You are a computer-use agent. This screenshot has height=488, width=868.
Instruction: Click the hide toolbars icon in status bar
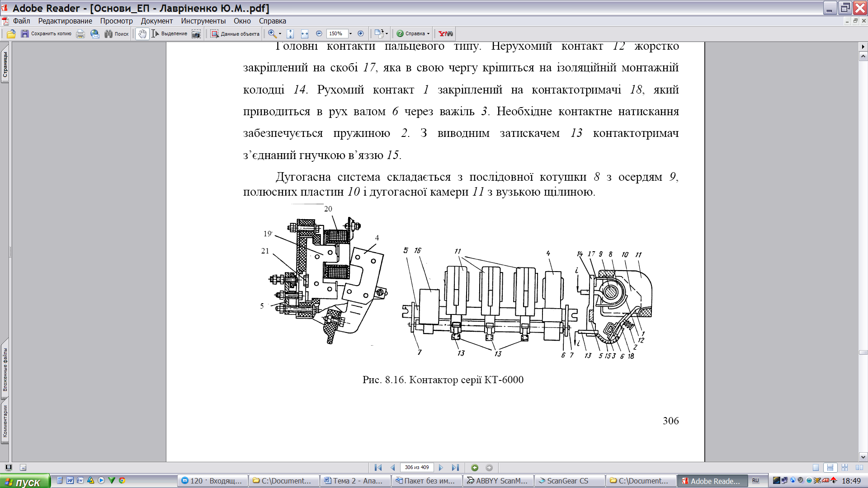(23, 468)
